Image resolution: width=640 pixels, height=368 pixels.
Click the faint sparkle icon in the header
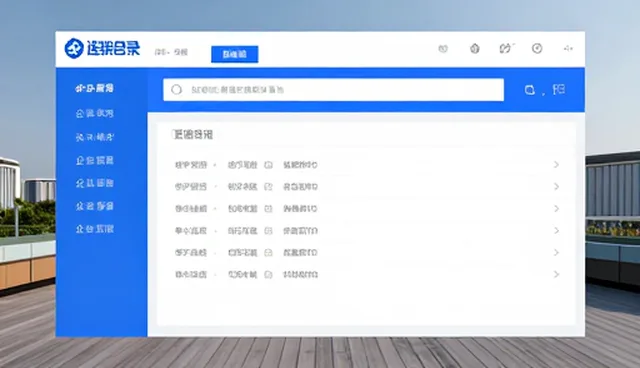tap(568, 49)
